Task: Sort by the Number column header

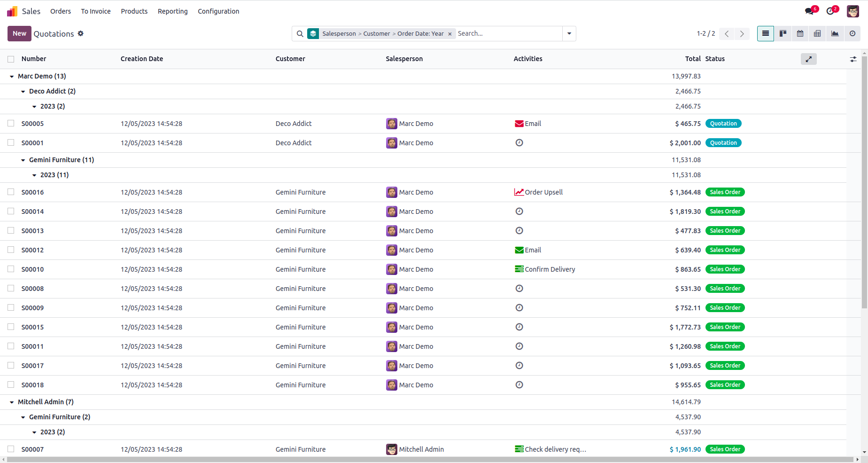Action: pos(34,59)
